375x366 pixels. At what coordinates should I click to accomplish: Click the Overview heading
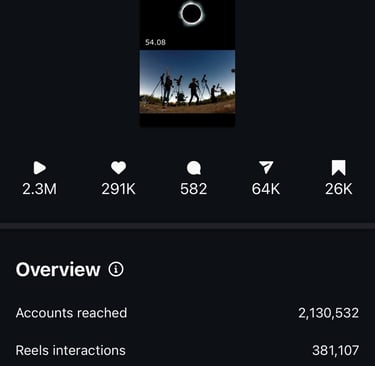point(58,269)
